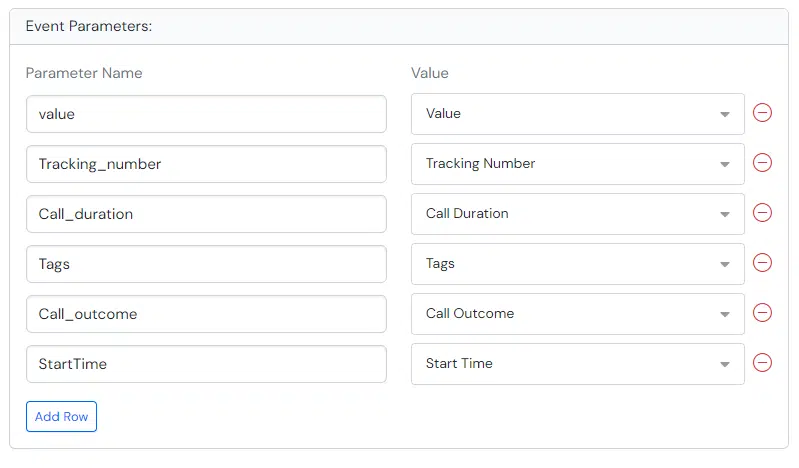Select the Call_duration name field
Viewport: 799px width, 468px height.
tap(206, 214)
